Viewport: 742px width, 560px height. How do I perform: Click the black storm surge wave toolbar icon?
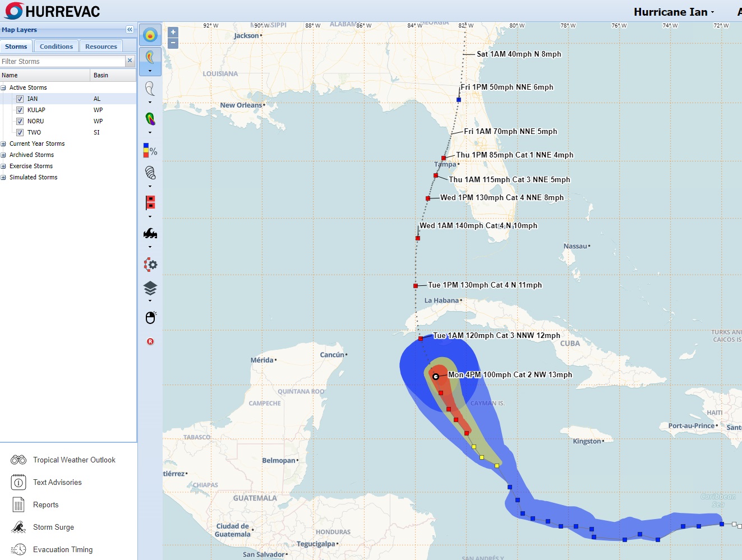pos(150,233)
